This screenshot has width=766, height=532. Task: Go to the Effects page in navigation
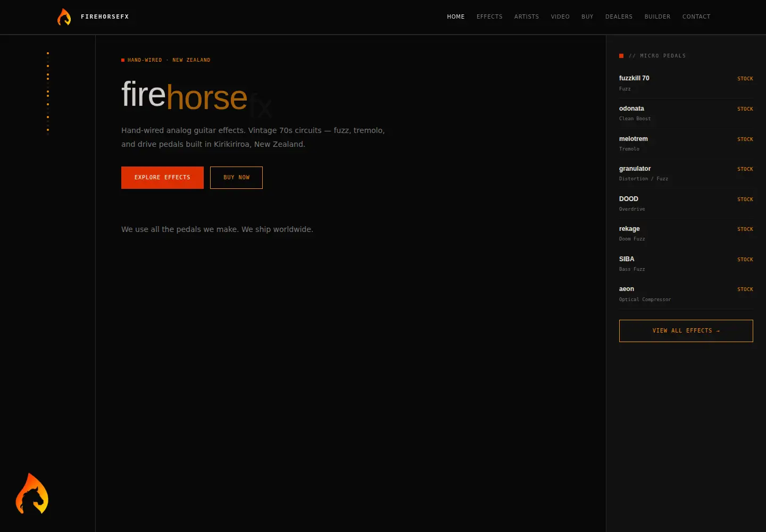click(489, 17)
